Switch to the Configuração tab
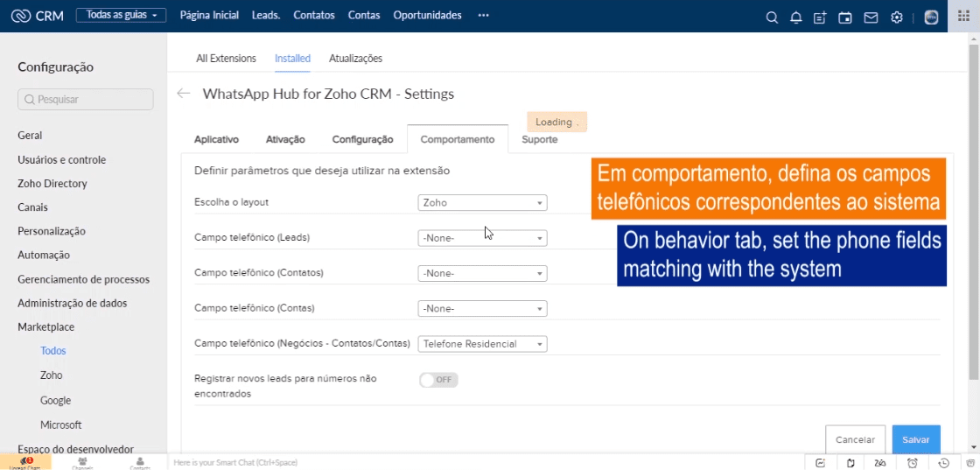980x470 pixels. 362,139
